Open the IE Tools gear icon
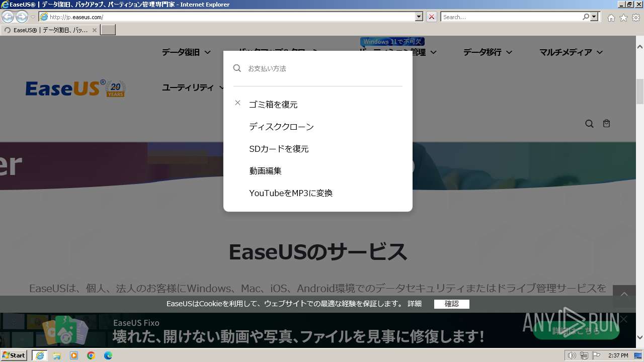The width and height of the screenshot is (644, 362). tap(636, 18)
